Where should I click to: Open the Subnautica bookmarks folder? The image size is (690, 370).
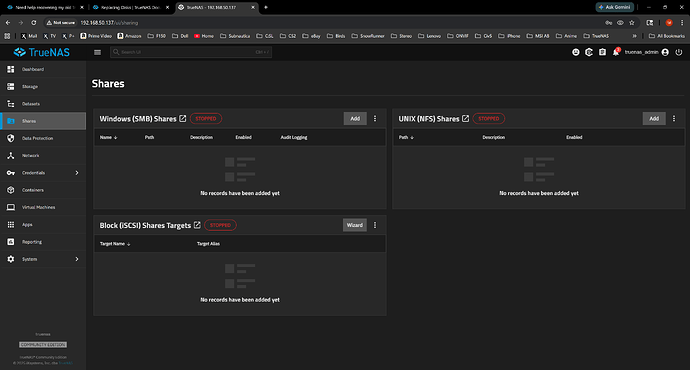pos(235,36)
